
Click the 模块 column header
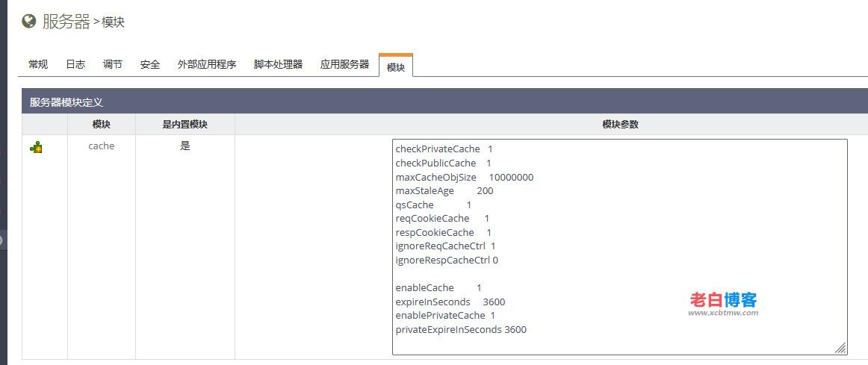tap(102, 125)
